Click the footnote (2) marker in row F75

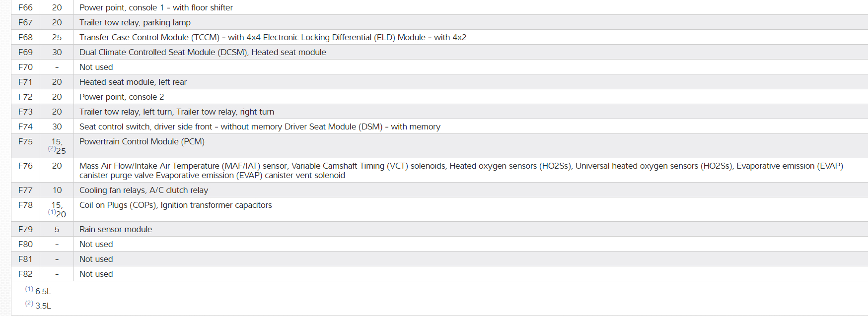52,148
